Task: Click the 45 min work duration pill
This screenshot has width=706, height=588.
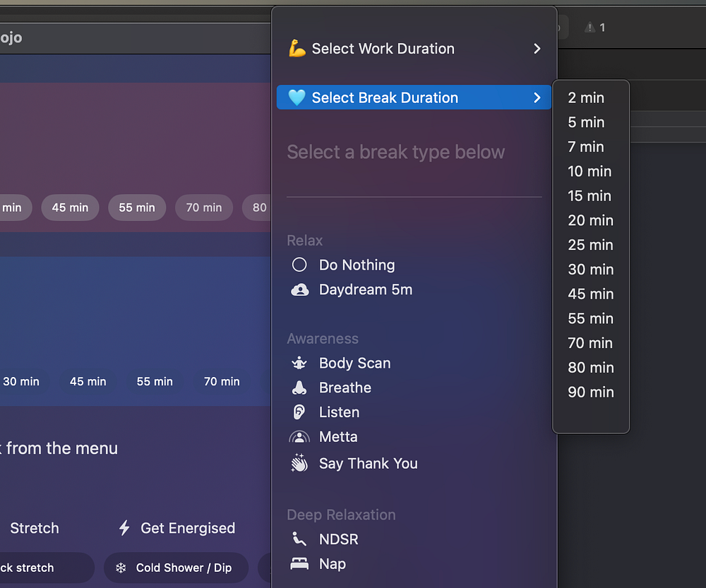Action: click(70, 208)
